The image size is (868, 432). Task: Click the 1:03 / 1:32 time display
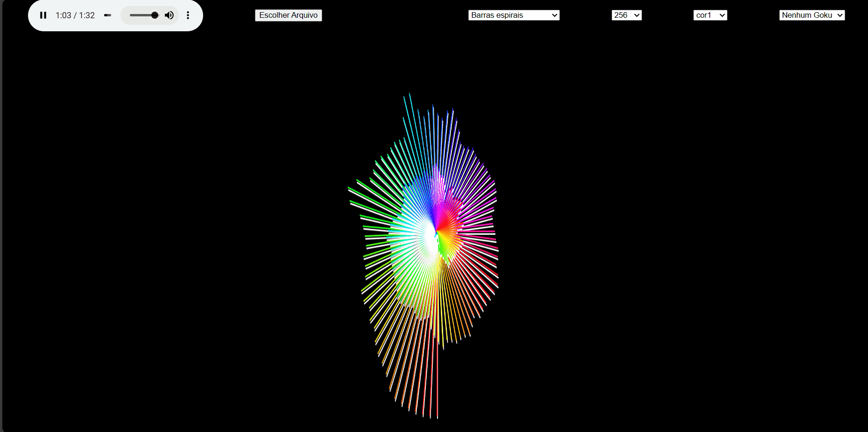(x=75, y=15)
